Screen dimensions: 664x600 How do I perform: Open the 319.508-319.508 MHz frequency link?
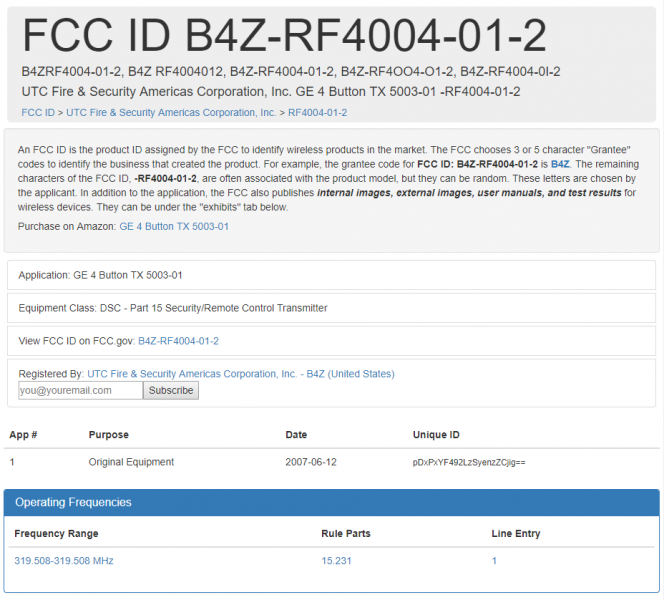tap(64, 561)
